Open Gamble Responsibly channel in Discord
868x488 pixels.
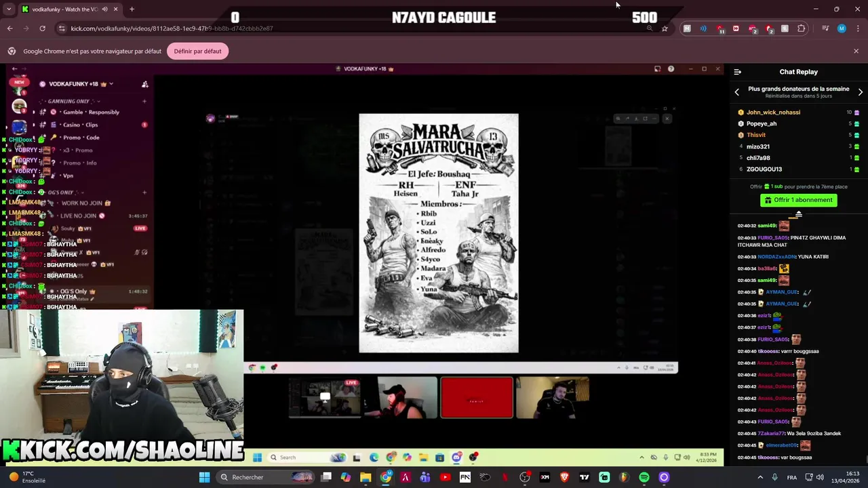click(x=91, y=113)
